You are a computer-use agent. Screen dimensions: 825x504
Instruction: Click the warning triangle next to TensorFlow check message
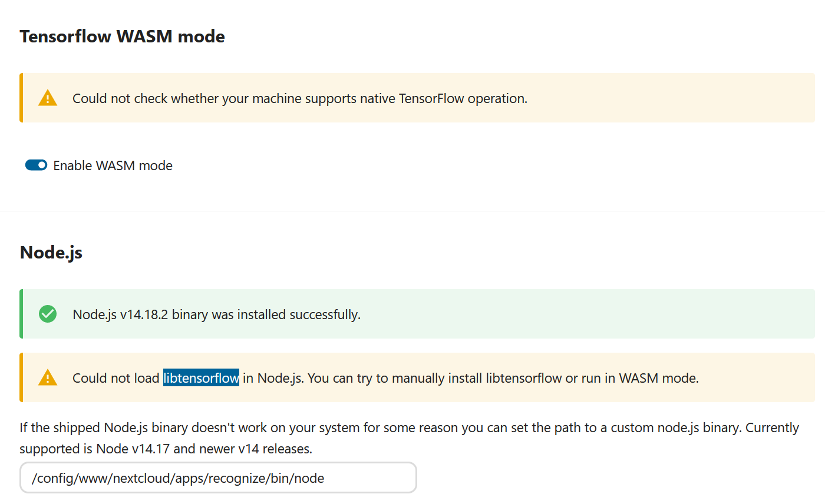point(47,98)
